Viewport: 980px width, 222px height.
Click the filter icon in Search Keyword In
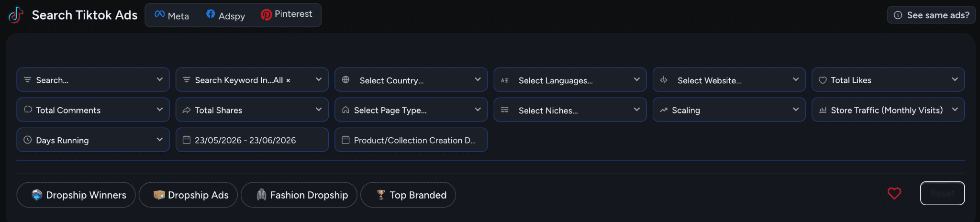click(187, 80)
